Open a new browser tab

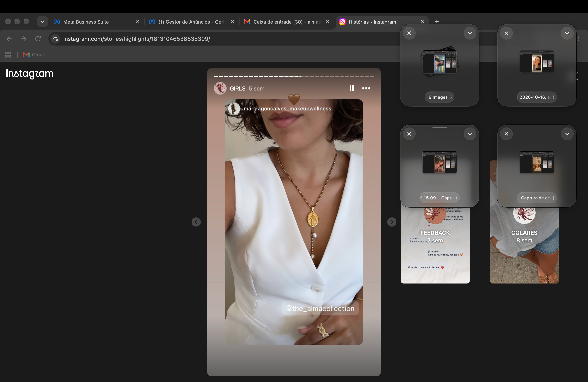(x=437, y=22)
